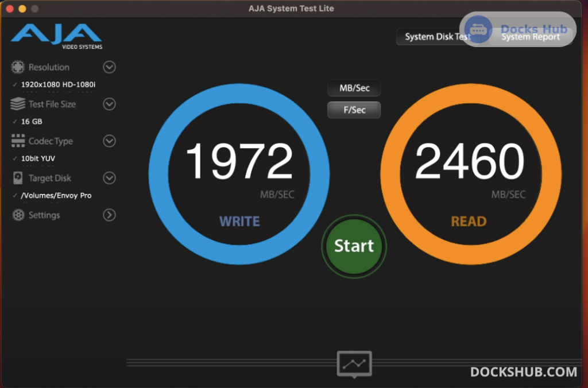Expand the Test File Size dropdown arrow
The width and height of the screenshot is (588, 388).
click(x=110, y=104)
